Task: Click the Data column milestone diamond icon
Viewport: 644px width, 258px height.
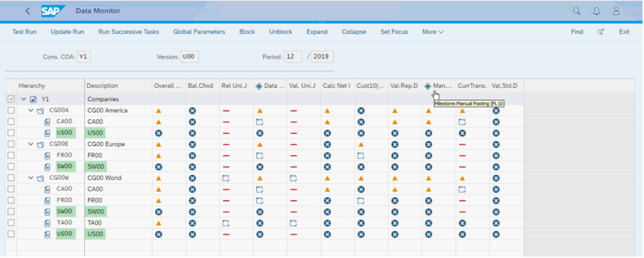Action: 258,86
